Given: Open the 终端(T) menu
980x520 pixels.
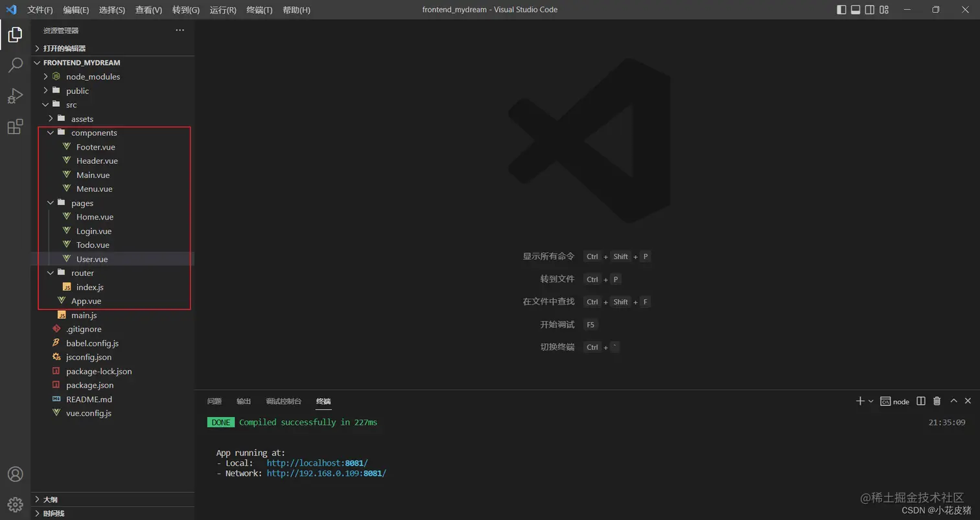Looking at the screenshot, I should [259, 10].
